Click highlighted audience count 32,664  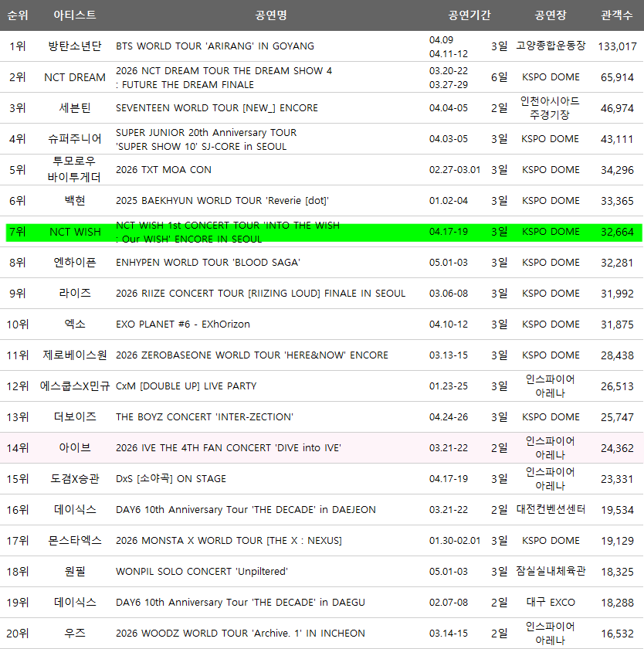tap(617, 233)
